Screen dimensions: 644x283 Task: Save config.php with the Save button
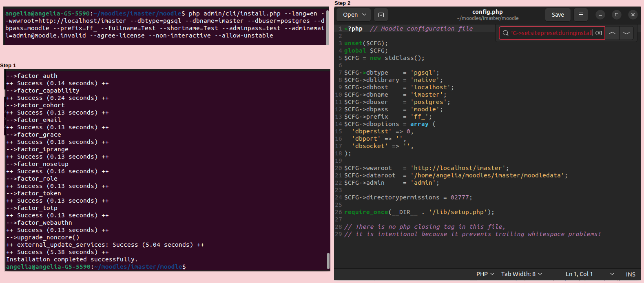(x=558, y=15)
